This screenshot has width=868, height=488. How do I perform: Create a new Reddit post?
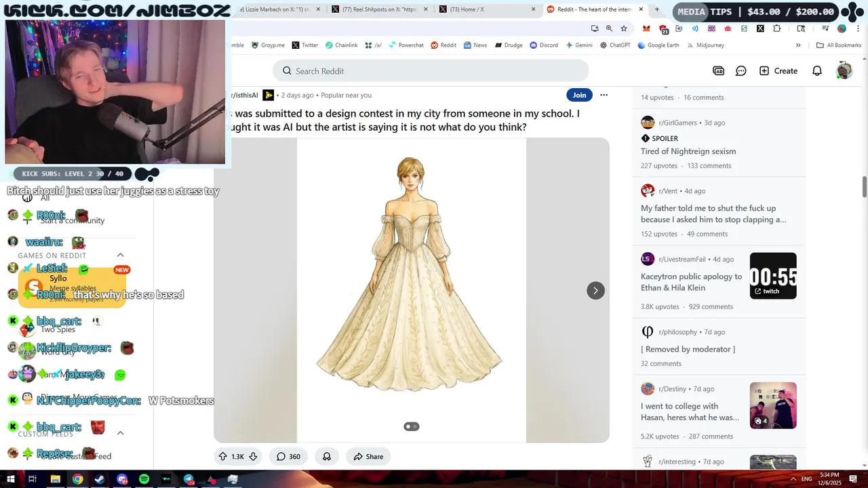pos(778,70)
